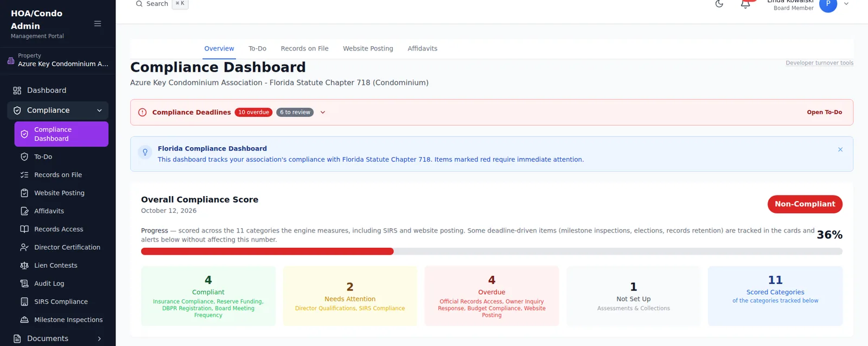Click the 6 to review badge
The height and width of the screenshot is (346, 868).
pyautogui.click(x=295, y=112)
